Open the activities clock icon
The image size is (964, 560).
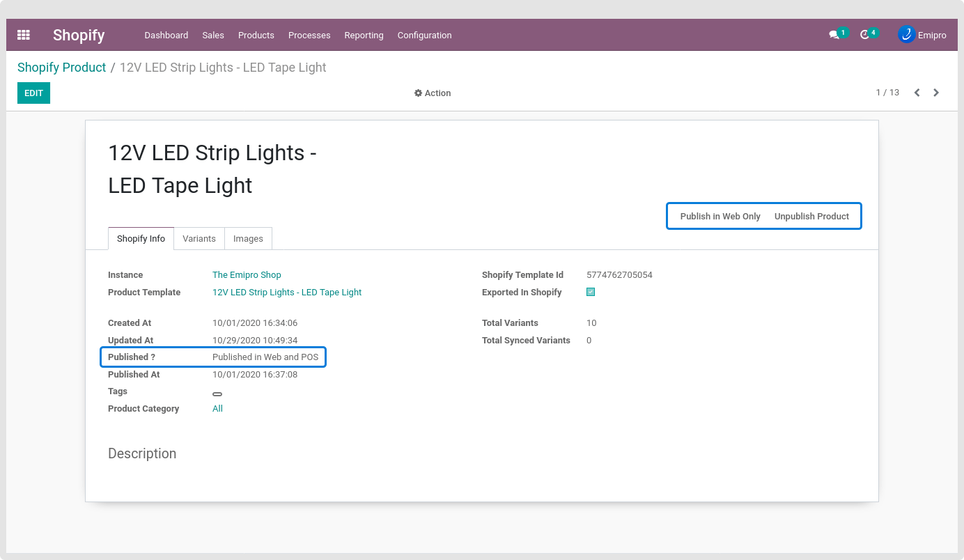click(x=865, y=35)
